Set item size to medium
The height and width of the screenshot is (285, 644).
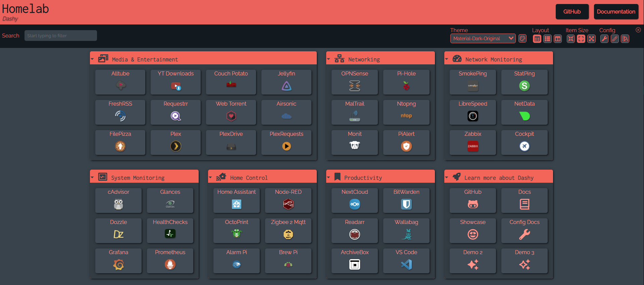pos(581,39)
